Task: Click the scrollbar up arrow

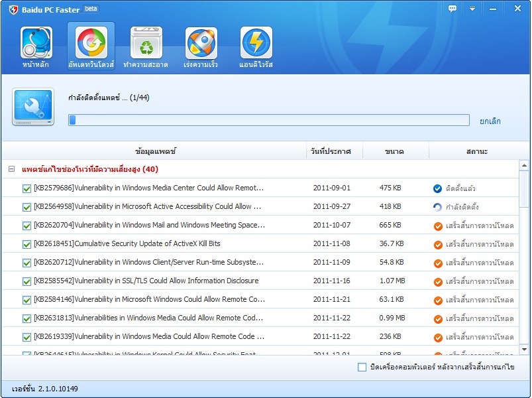Action: click(524, 166)
